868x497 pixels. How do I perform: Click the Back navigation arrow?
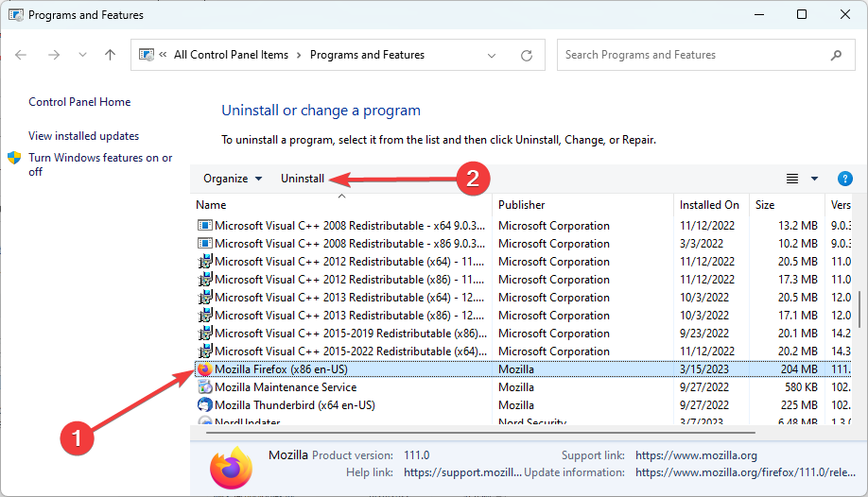(x=21, y=55)
